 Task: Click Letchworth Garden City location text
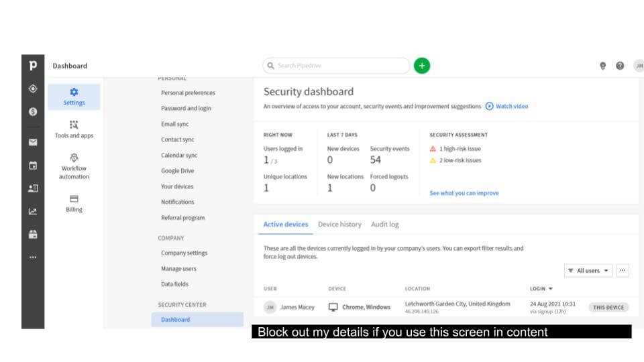[458, 304]
